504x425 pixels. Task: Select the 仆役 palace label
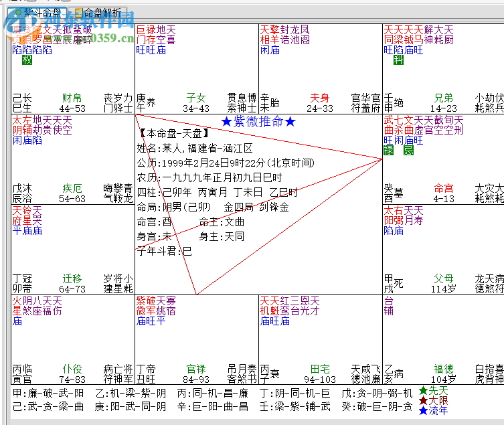[x=72, y=369]
